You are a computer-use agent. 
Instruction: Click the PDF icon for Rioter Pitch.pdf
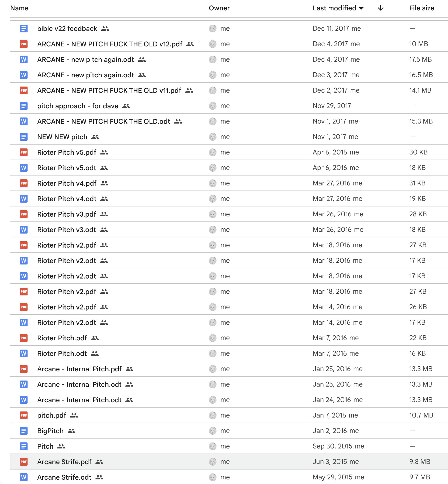[23, 338]
